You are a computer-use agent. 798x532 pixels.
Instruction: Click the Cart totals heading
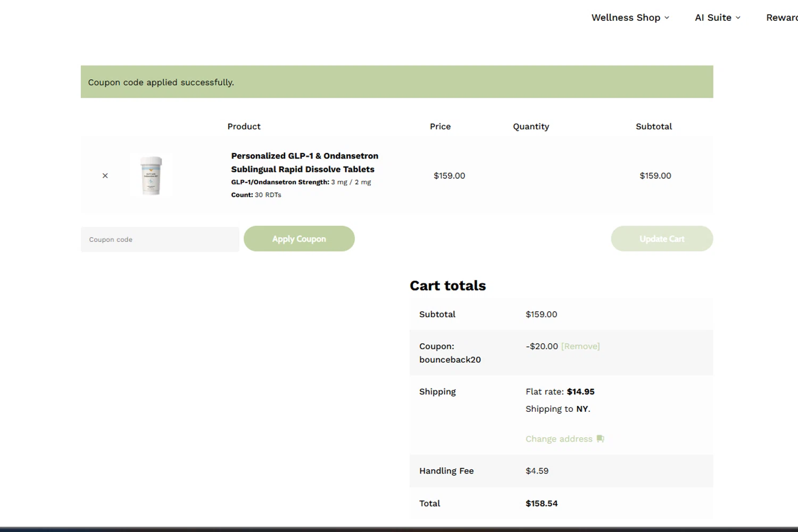point(447,286)
